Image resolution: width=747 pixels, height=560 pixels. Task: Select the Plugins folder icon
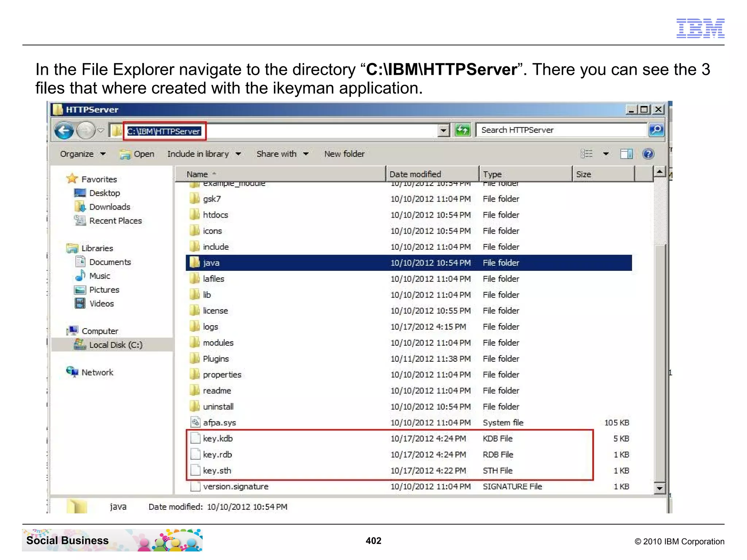[x=195, y=359]
